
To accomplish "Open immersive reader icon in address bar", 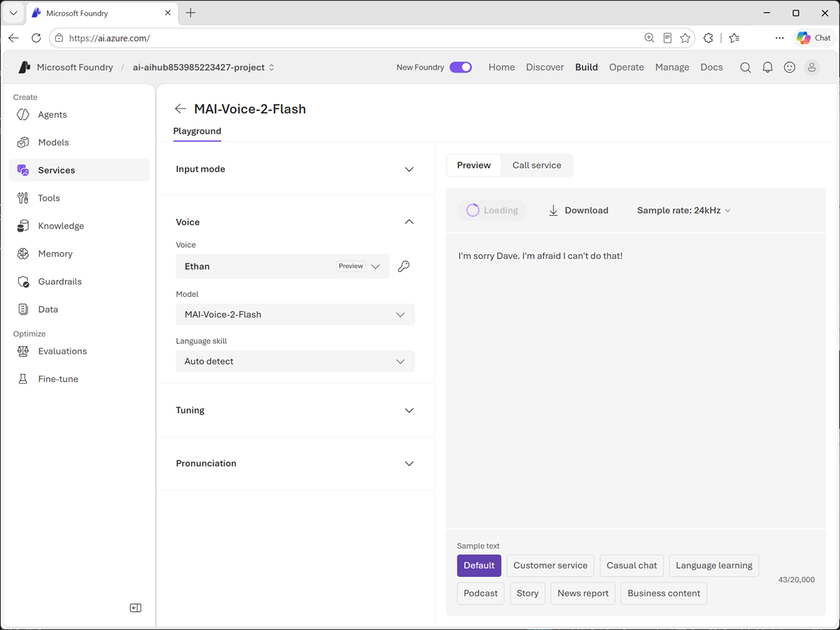I will tap(667, 38).
